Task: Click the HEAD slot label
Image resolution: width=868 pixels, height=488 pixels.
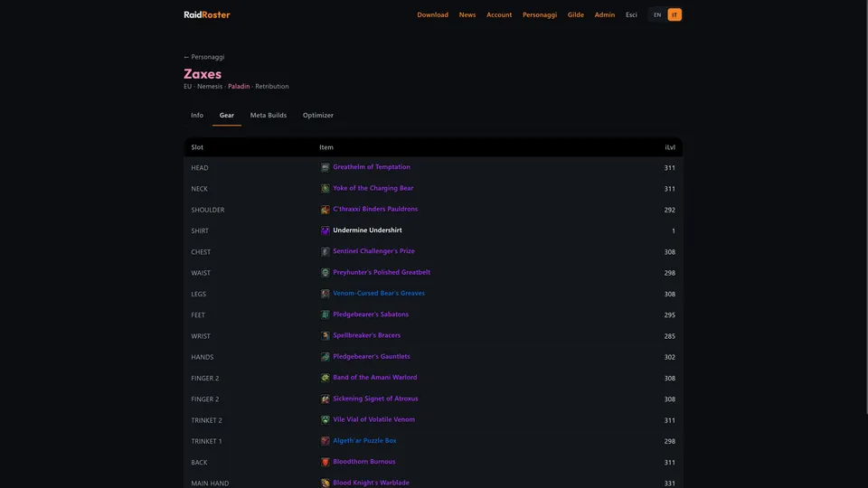Action: [x=200, y=168]
